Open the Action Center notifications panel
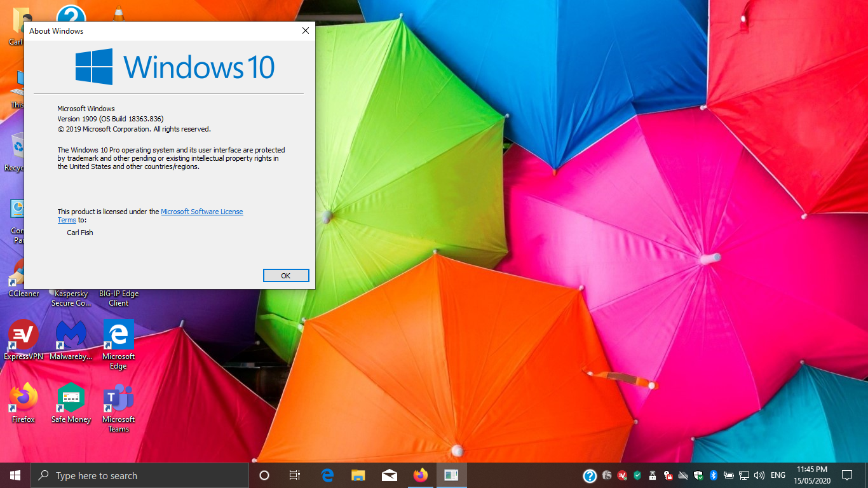 [x=846, y=475]
